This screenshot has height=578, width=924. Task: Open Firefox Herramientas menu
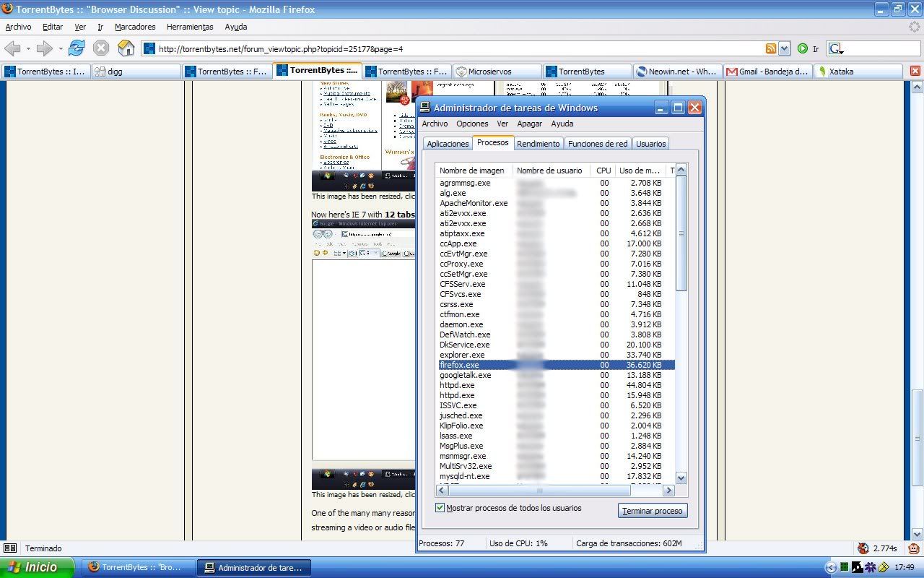click(190, 27)
